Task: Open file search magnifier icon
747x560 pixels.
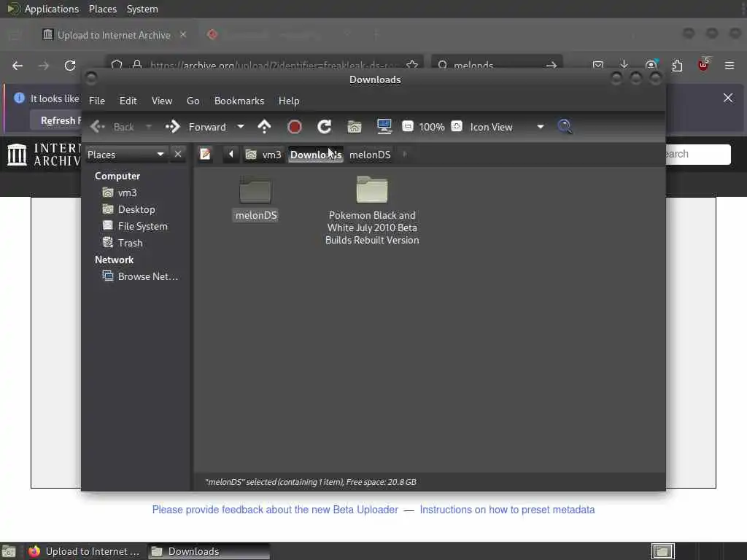Action: coord(565,127)
